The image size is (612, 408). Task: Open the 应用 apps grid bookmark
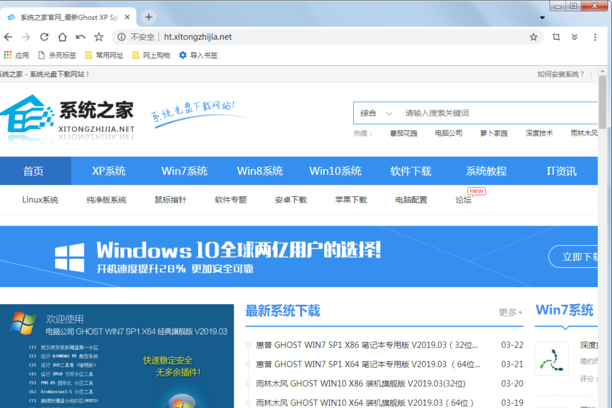point(16,55)
